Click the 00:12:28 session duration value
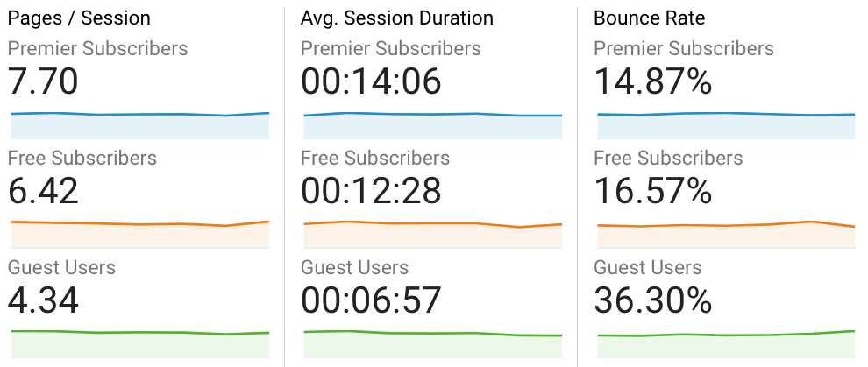The width and height of the screenshot is (868, 367). coord(371,190)
